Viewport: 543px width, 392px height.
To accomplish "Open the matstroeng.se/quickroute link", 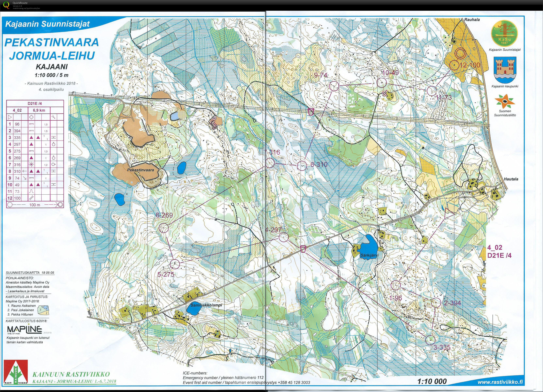I will pyautogui.click(x=26, y=8).
